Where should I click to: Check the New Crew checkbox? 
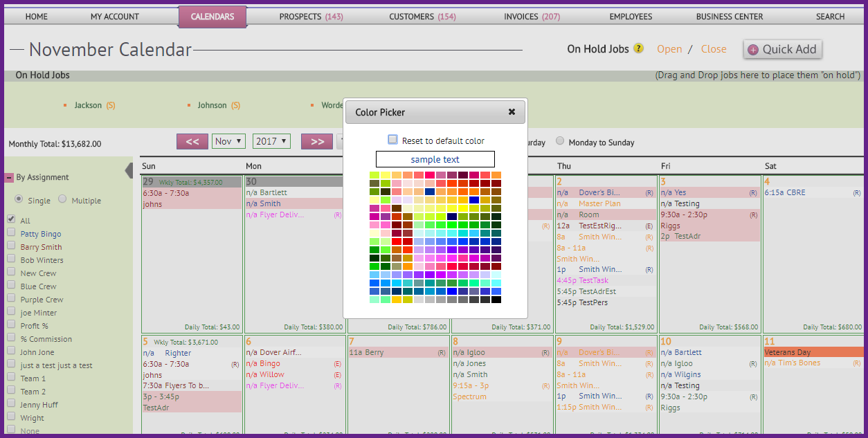(11, 272)
